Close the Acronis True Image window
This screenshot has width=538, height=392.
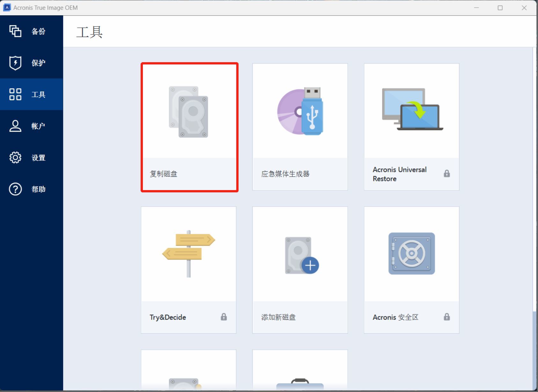[x=524, y=8]
